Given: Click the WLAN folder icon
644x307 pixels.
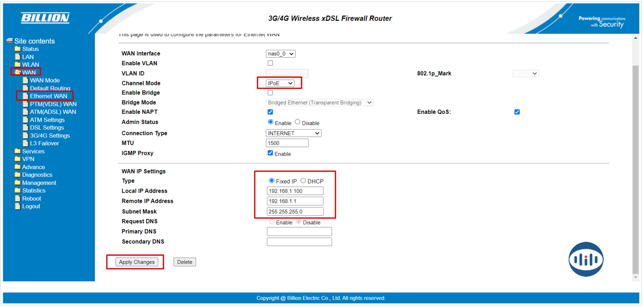Looking at the screenshot, I should tap(17, 64).
